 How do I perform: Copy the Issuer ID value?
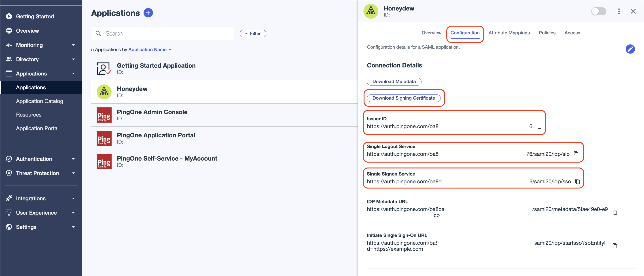[539, 127]
